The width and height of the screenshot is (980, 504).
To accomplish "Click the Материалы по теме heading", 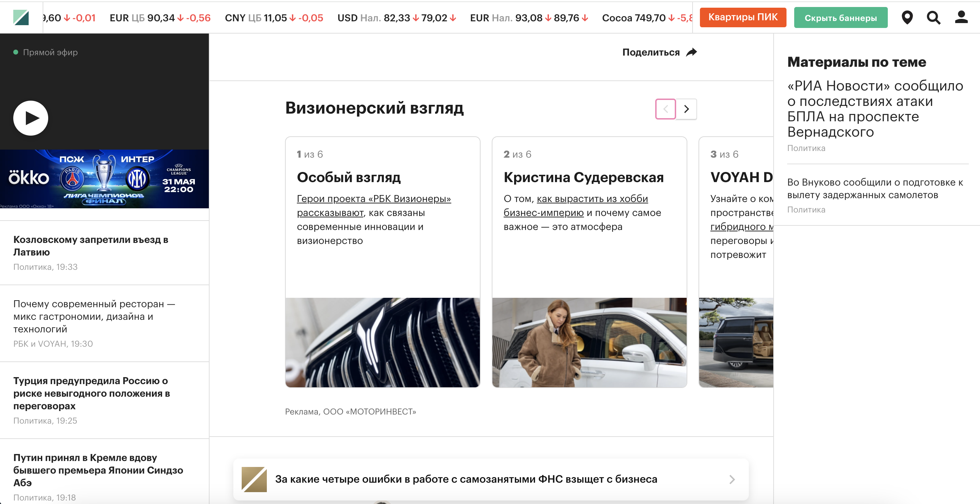I will (856, 62).
